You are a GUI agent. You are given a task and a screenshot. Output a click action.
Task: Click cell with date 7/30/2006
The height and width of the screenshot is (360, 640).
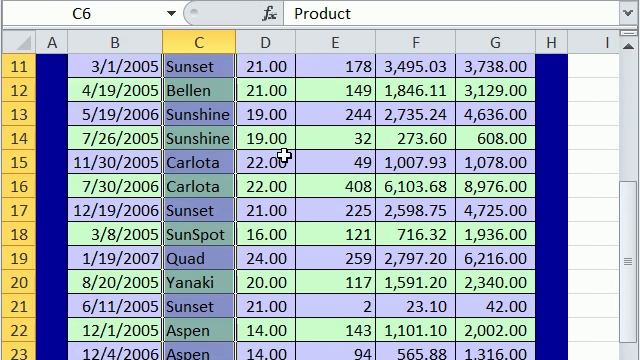(115, 186)
